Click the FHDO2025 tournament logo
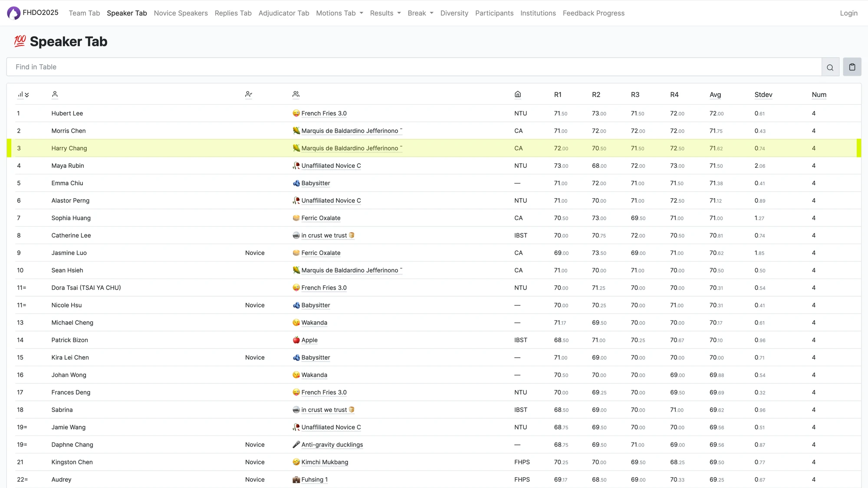The image size is (868, 488). 14,13
